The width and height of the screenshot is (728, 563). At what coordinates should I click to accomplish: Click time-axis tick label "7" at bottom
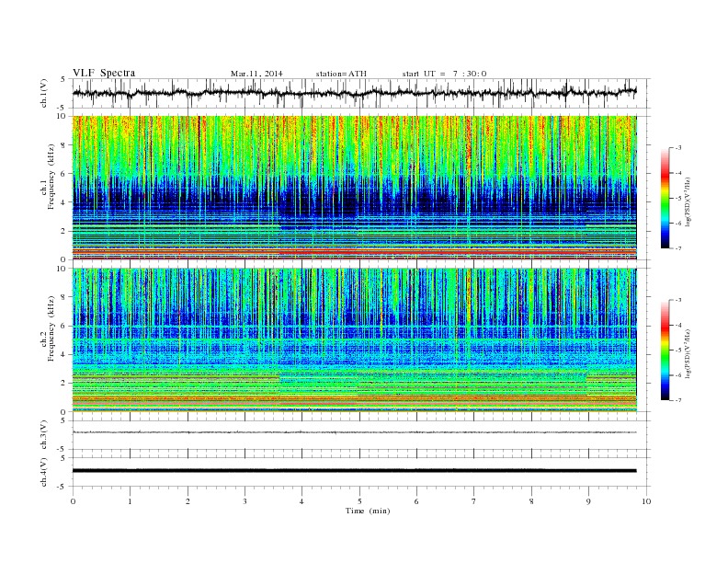[x=474, y=501]
